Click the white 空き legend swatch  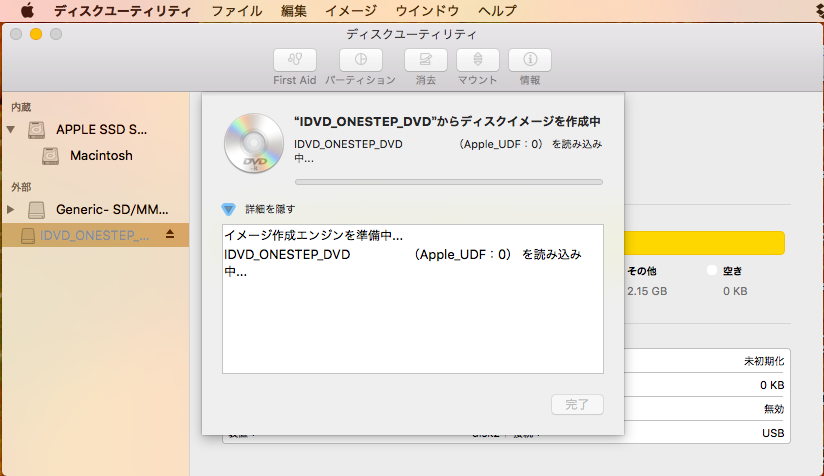tap(712, 271)
